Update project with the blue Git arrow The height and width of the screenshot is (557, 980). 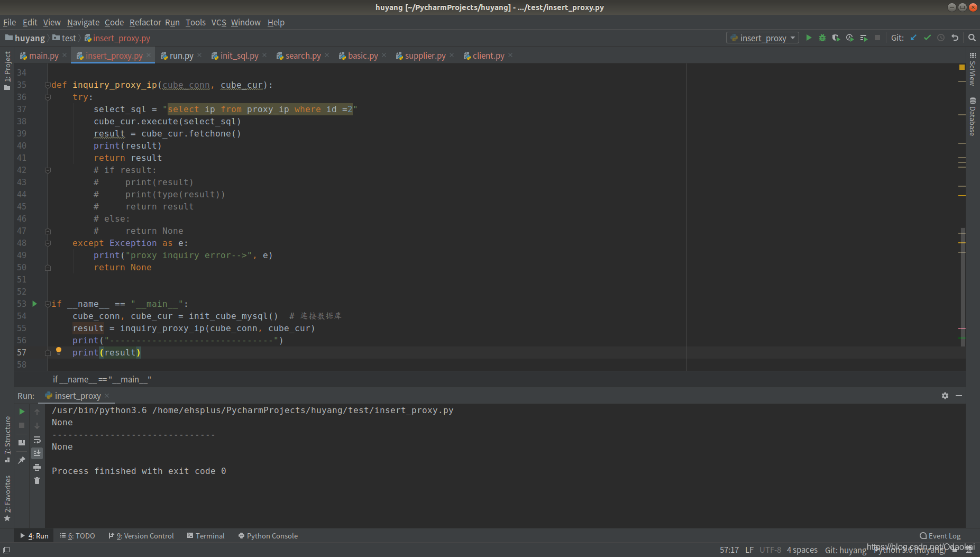click(x=913, y=38)
